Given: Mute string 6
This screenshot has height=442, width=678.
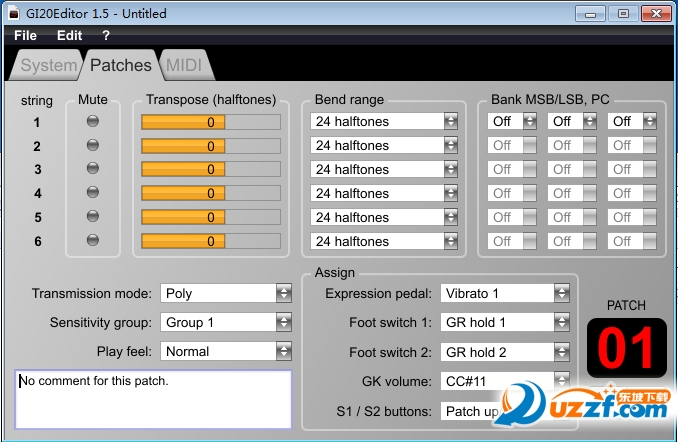Looking at the screenshot, I should [x=93, y=240].
